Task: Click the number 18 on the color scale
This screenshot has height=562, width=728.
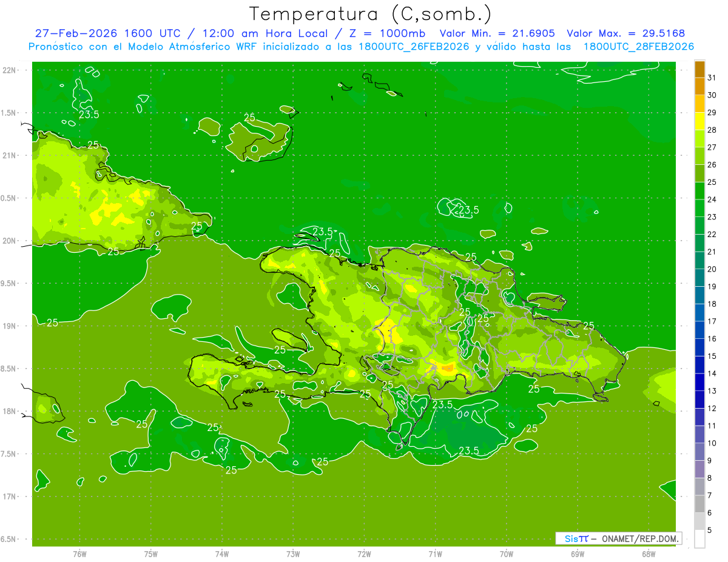Action: (x=712, y=304)
